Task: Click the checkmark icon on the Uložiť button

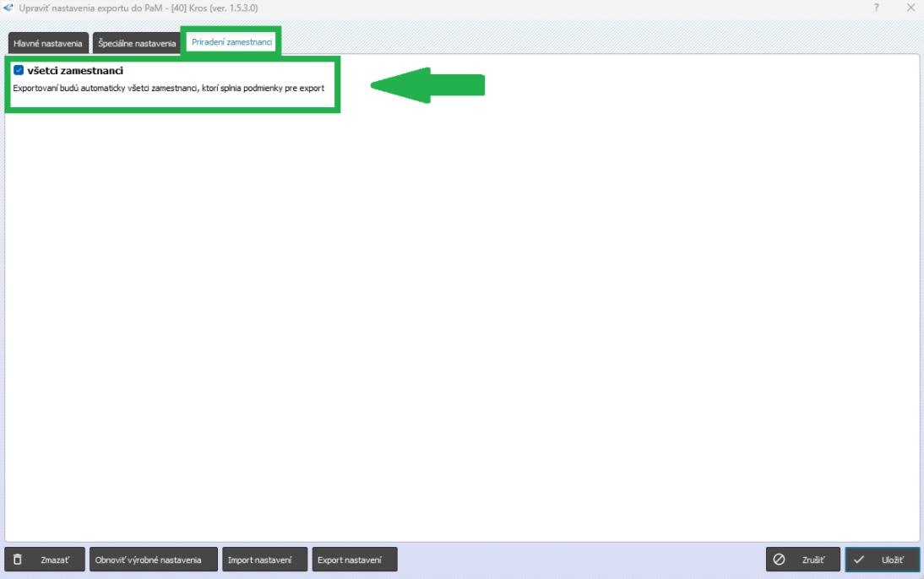Action: tap(859, 560)
